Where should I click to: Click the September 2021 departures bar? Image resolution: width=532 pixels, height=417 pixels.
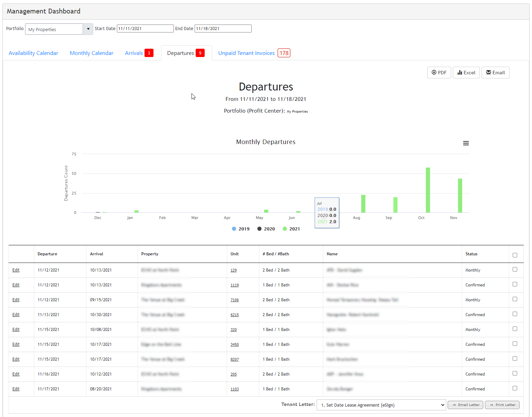tap(395, 205)
